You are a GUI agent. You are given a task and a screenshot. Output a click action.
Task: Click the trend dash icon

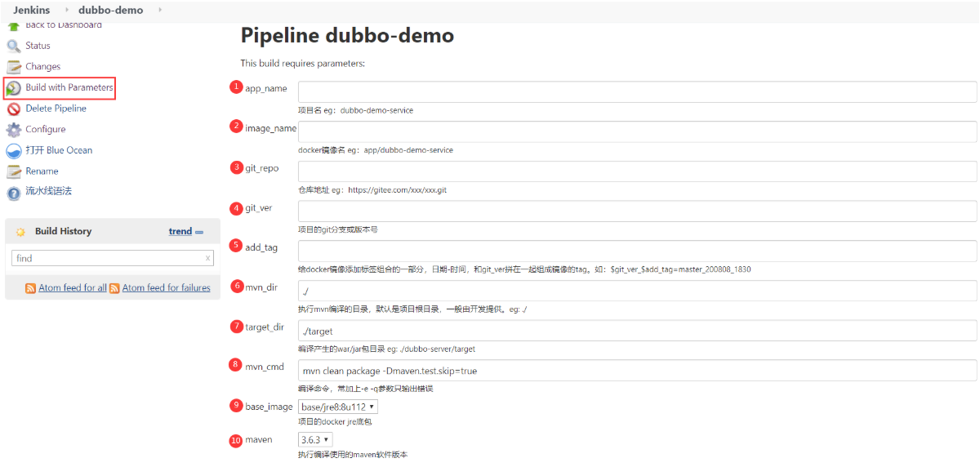click(x=199, y=232)
